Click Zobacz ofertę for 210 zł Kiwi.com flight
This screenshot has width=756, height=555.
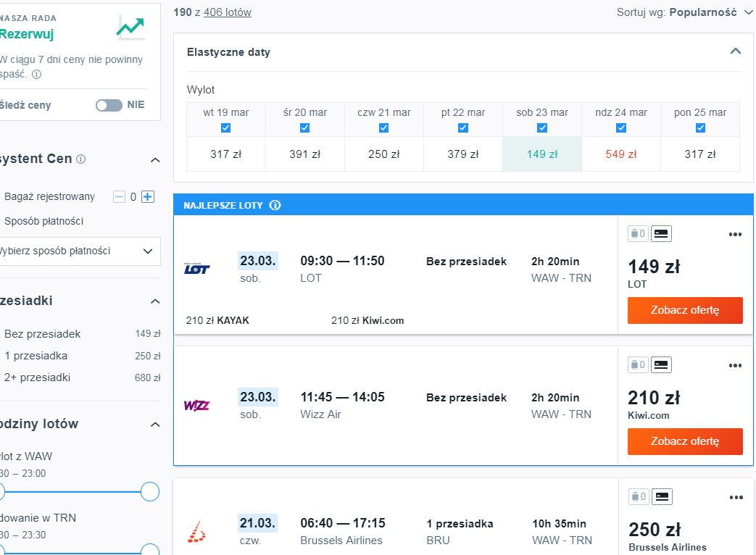click(x=685, y=441)
